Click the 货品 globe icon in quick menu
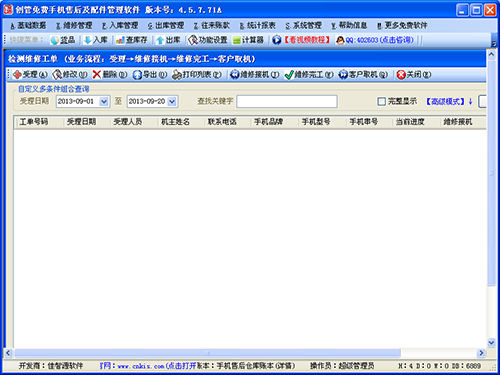Viewport: 500px width, 375px height. coord(54,40)
